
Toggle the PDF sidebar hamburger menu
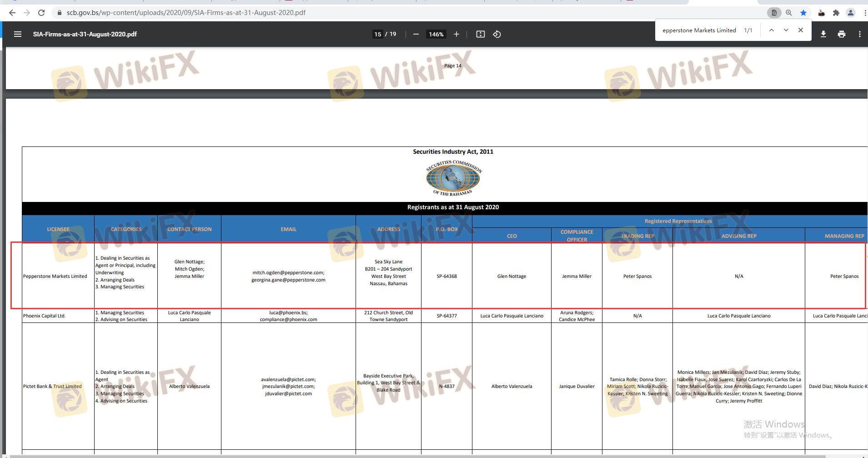pyautogui.click(x=18, y=34)
